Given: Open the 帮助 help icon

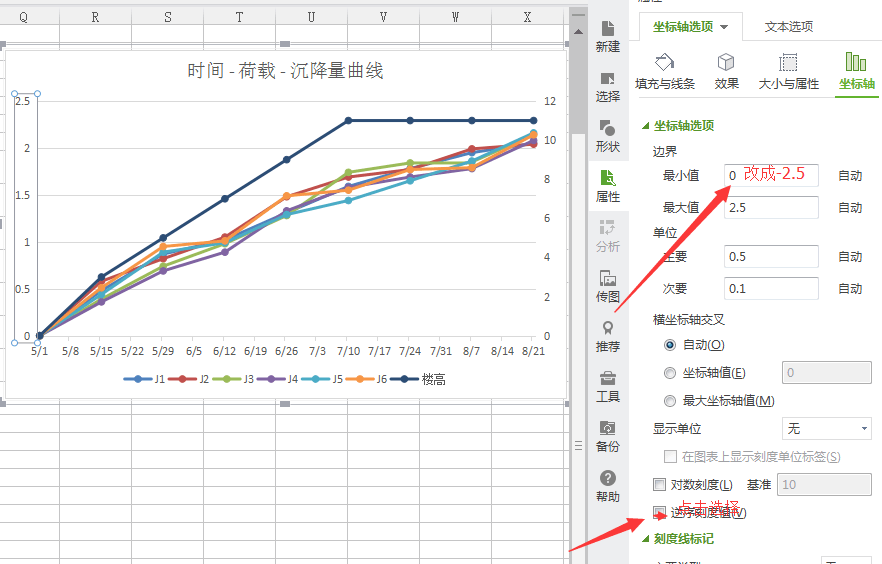Looking at the screenshot, I should tap(607, 485).
